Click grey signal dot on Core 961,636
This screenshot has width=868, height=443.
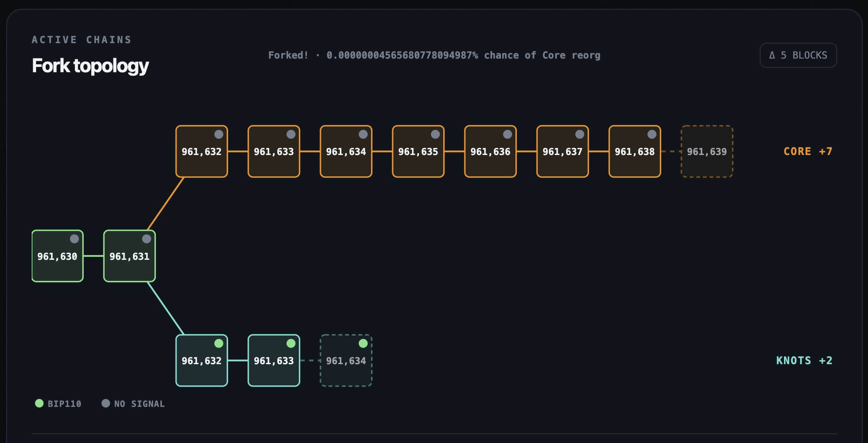[x=508, y=134]
